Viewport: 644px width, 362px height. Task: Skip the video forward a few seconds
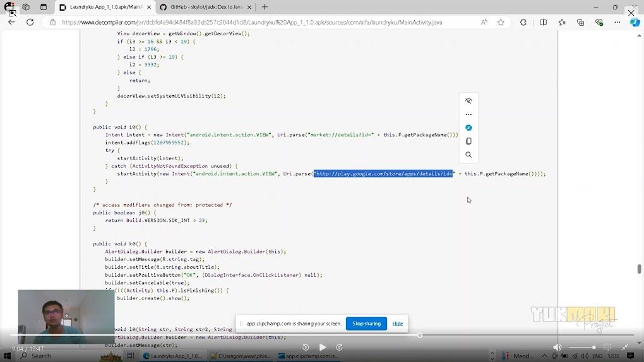pyautogui.click(x=339, y=347)
